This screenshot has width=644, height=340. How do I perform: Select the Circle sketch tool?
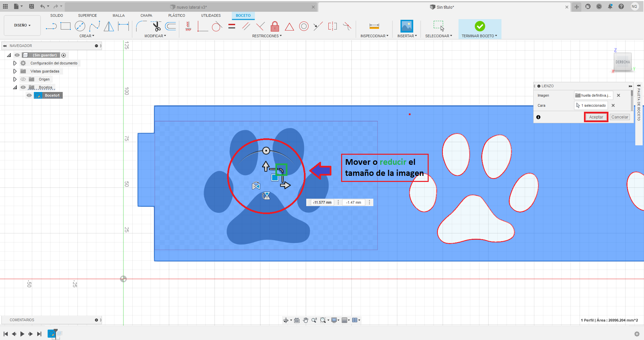[80, 26]
